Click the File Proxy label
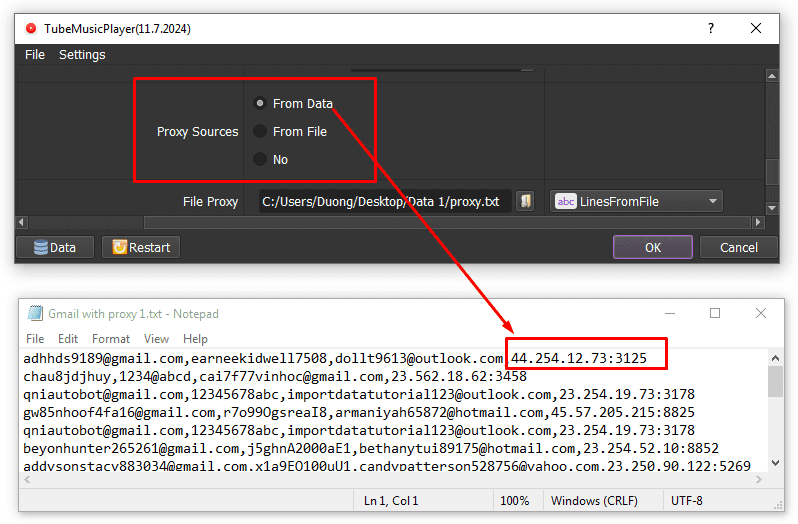798x524 pixels. tap(210, 201)
